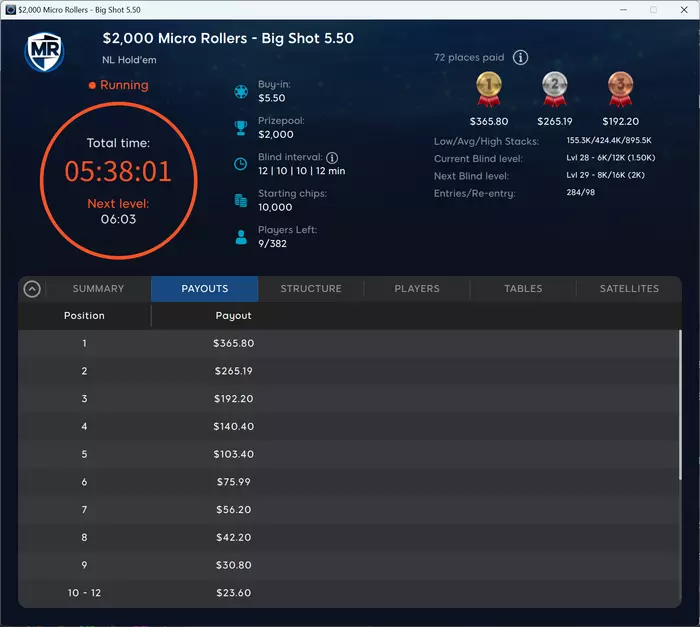700x627 pixels.
Task: Open the Satellites tab
Action: (x=629, y=289)
